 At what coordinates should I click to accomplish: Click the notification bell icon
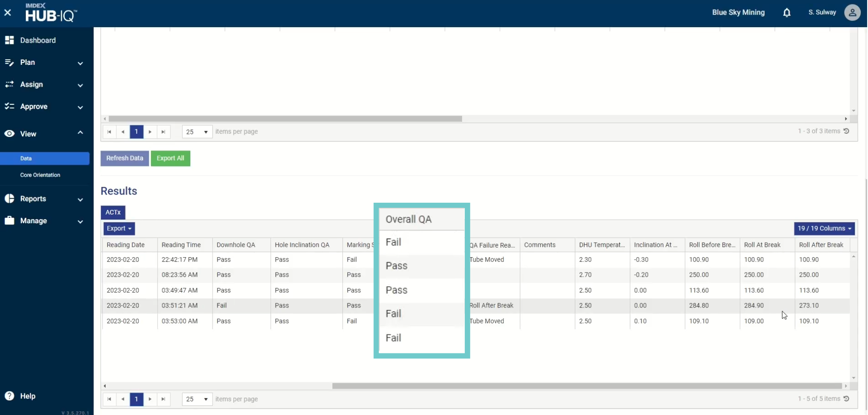coord(786,13)
